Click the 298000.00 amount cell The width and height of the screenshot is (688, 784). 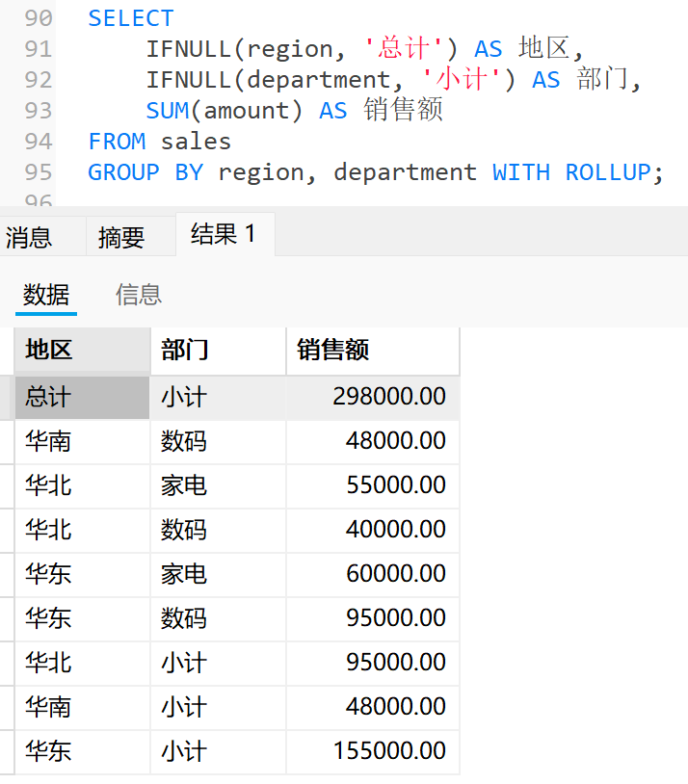pyautogui.click(x=388, y=397)
